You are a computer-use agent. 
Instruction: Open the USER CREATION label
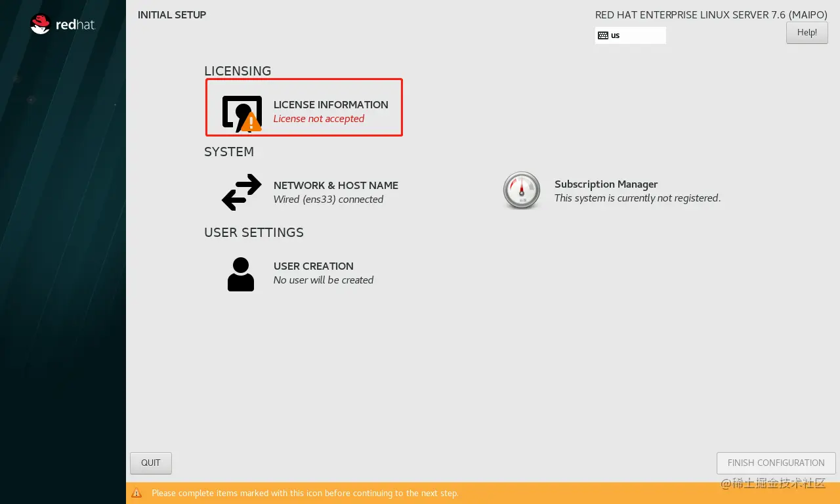coord(314,266)
